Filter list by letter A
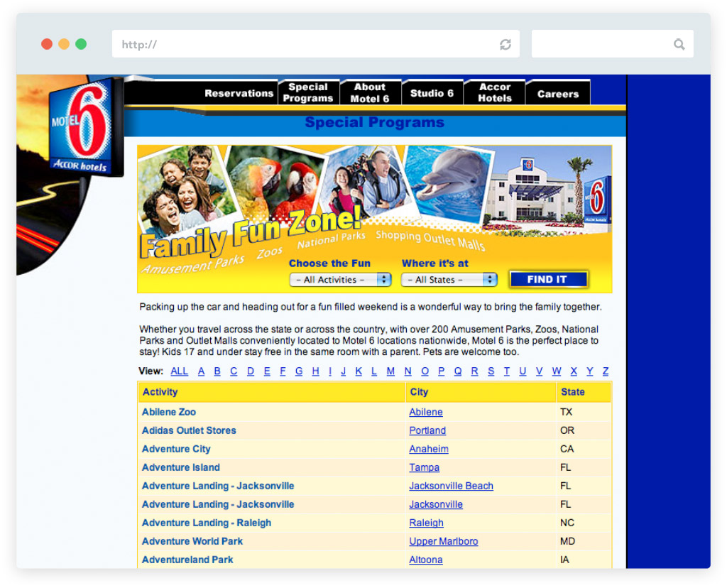The width and height of the screenshot is (727, 588). 201,371
